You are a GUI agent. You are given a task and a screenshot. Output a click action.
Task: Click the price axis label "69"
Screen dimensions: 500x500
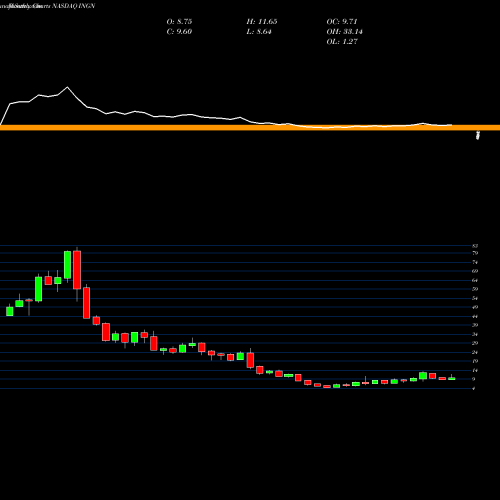point(475,271)
